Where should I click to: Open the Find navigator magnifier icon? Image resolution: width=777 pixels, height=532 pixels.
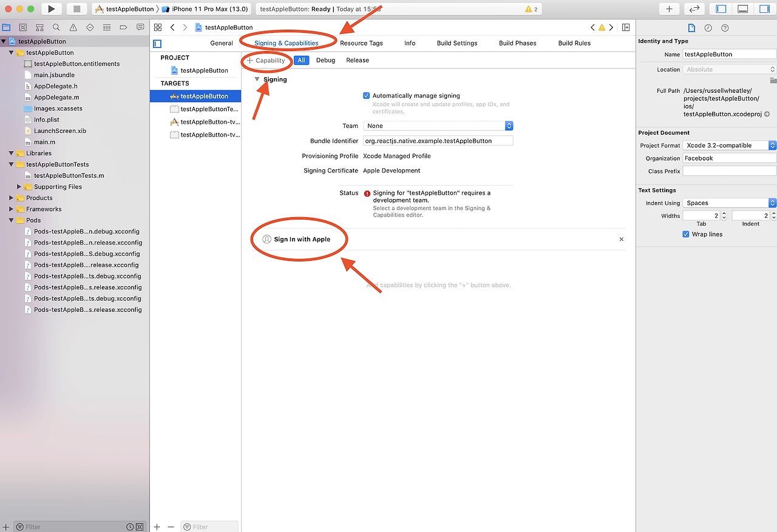(x=56, y=27)
